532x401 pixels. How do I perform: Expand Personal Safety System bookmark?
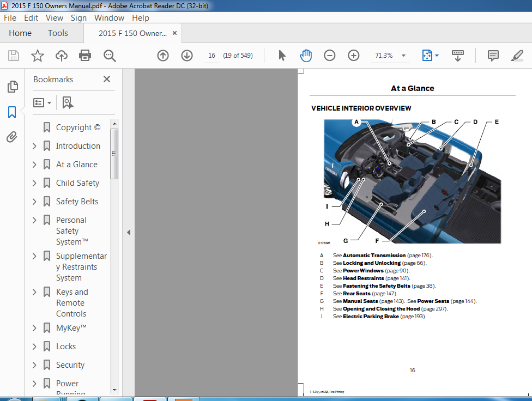[x=34, y=220]
